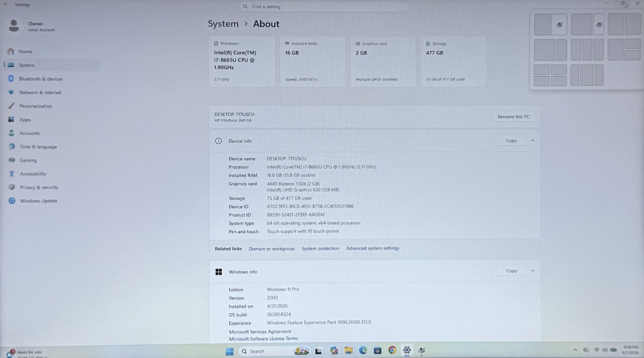Viewport: 644px width, 358px height.
Task: Open the Installed RAM summary card
Action: tap(313, 62)
